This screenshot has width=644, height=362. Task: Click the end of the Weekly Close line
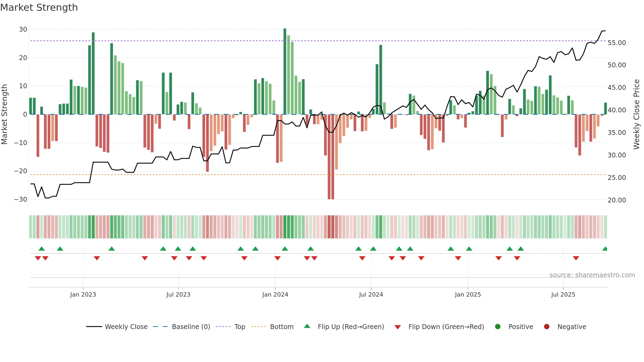coord(605,31)
